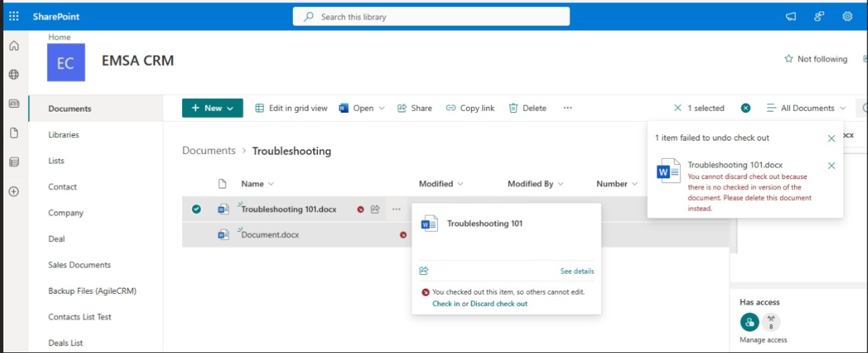Click the Manage access people icon
The height and width of the screenshot is (353, 868).
(x=749, y=322)
